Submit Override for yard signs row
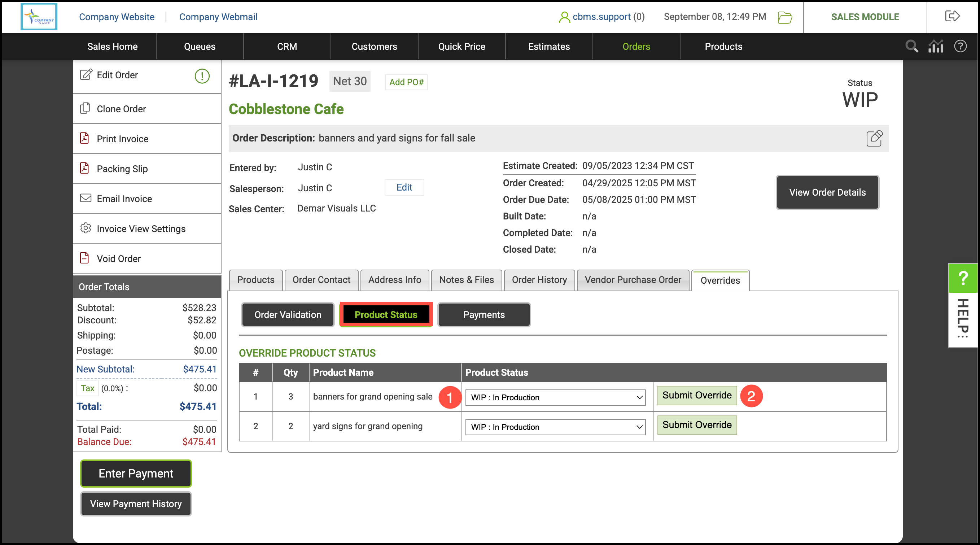980x545 pixels. (x=697, y=425)
